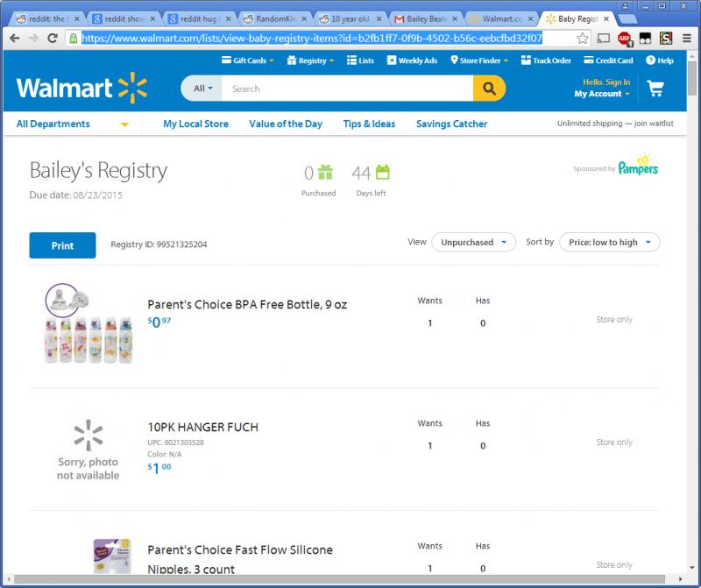Viewport: 701px width, 588px height.
Task: Click the vertical scrollbar thumb
Action: [x=691, y=78]
